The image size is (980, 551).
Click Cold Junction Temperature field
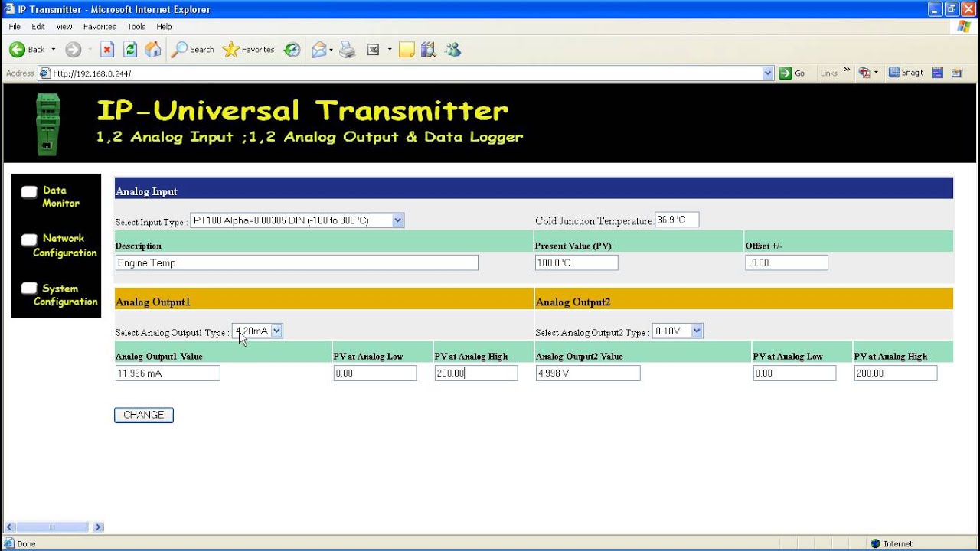pyautogui.click(x=677, y=220)
